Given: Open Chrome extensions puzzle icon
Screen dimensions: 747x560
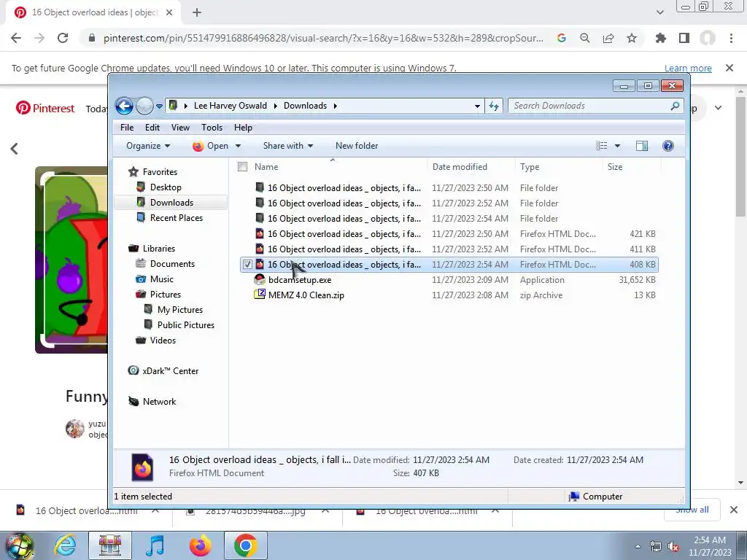Looking at the screenshot, I should pyautogui.click(x=661, y=38).
